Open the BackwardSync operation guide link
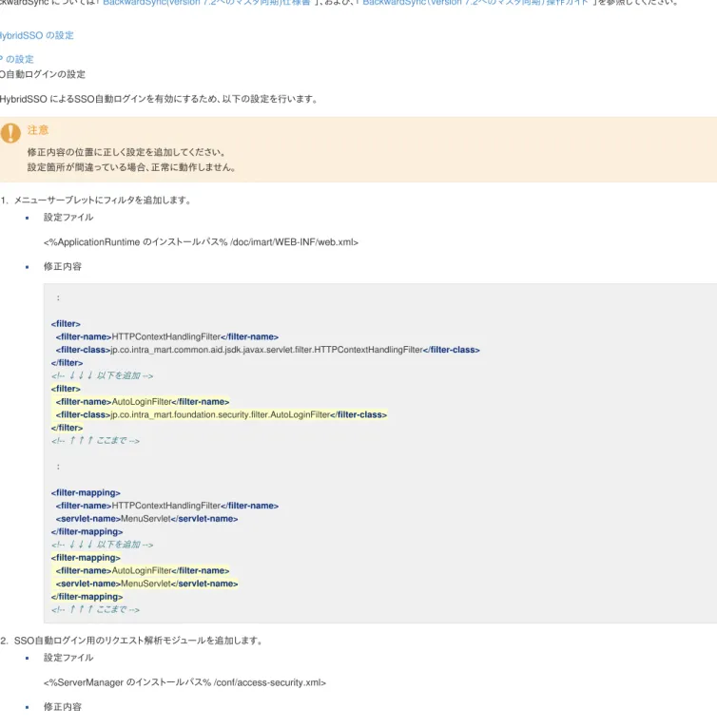The image size is (717, 728). (475, 3)
